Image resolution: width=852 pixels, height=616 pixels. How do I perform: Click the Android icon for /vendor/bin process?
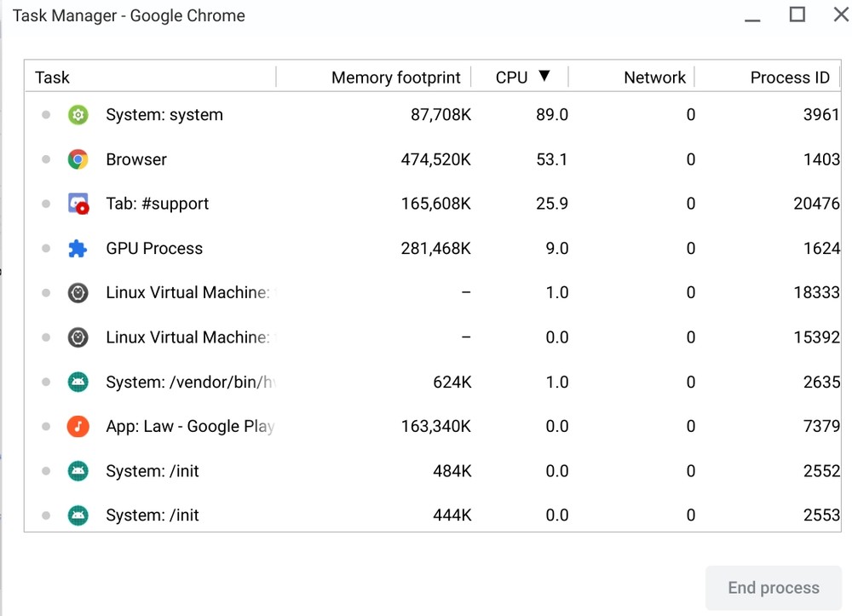tap(78, 382)
